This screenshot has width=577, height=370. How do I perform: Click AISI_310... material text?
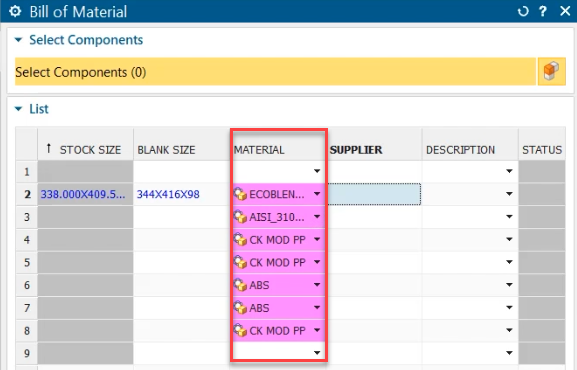277,217
